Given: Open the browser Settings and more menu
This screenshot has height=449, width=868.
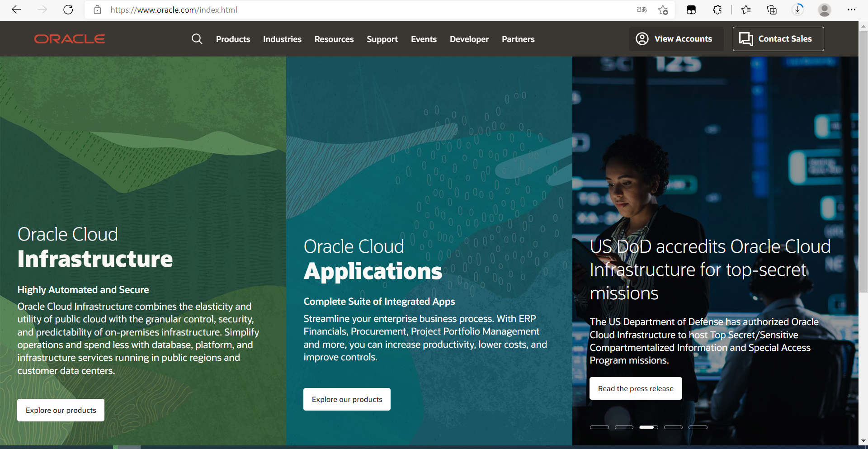Looking at the screenshot, I should click(x=851, y=9).
